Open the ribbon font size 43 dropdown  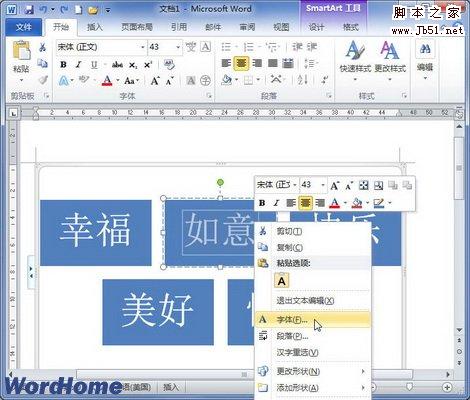(178, 47)
